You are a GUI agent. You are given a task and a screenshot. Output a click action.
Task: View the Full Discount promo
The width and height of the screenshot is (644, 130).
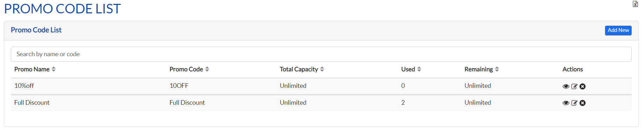566,103
